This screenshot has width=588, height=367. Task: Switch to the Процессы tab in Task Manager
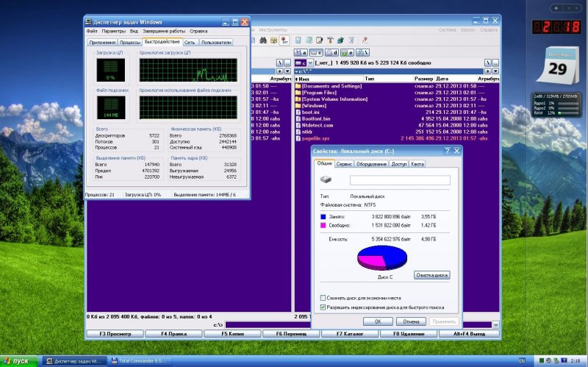click(x=130, y=43)
